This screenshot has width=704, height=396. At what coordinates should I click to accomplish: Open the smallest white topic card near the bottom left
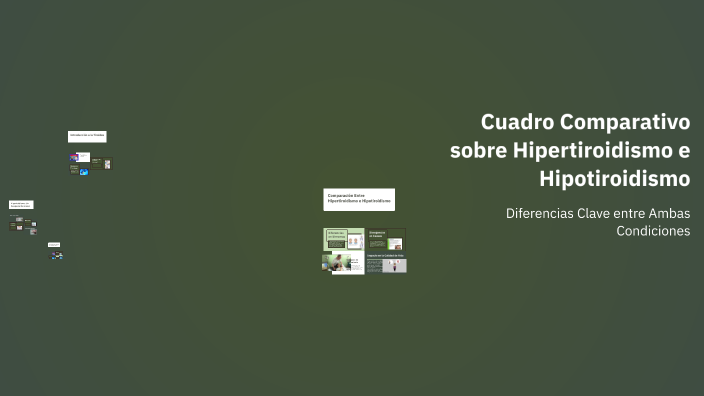pyautogui.click(x=54, y=245)
